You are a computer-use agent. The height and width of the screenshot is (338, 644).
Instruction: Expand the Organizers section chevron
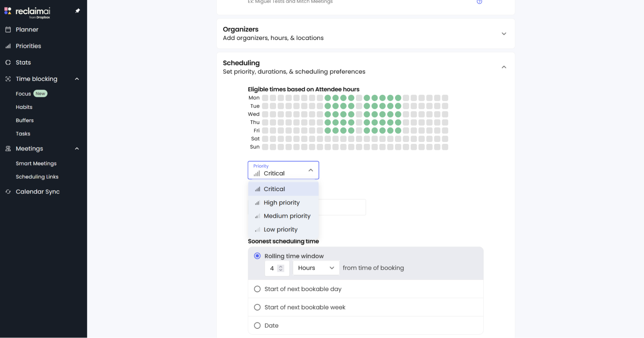[504, 34]
